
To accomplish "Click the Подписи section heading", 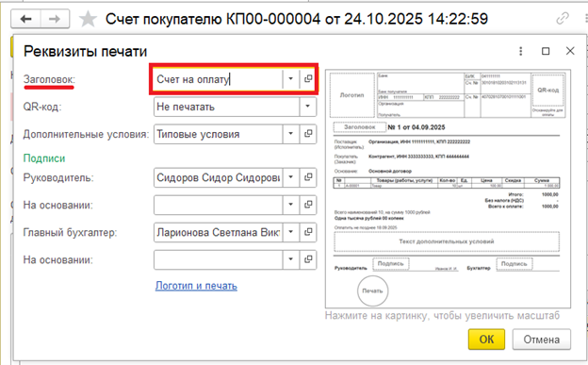I will click(44, 158).
